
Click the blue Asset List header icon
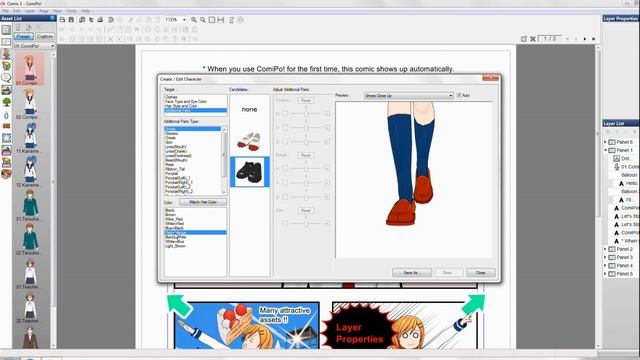52,18
